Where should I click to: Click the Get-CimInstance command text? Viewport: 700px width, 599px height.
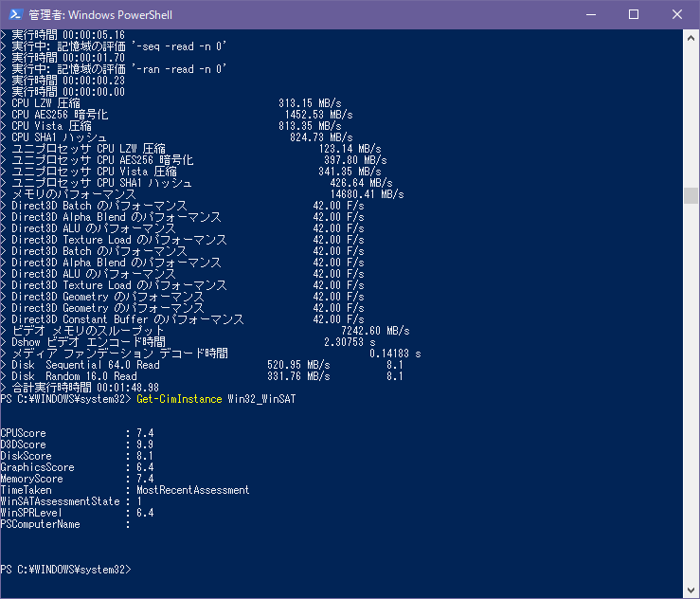[179, 399]
